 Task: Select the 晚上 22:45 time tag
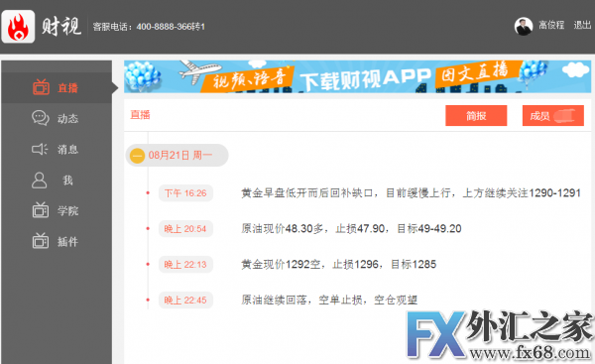pos(185,301)
